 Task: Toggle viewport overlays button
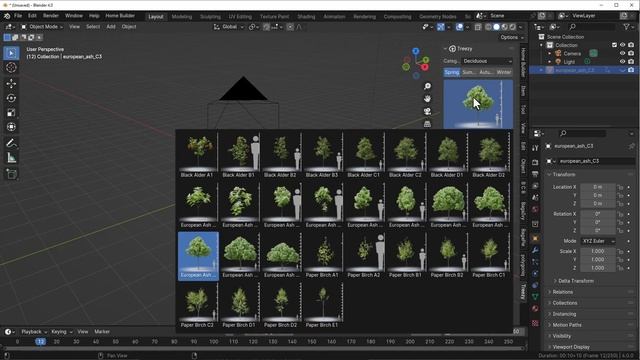(460, 27)
